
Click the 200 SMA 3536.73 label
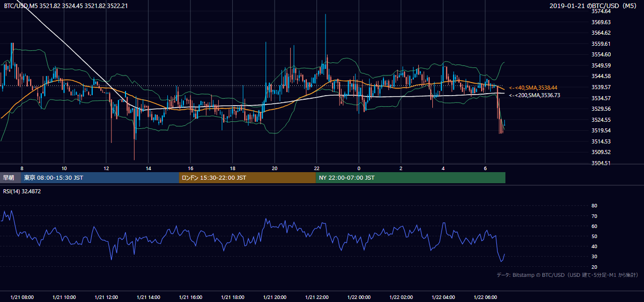534,95
